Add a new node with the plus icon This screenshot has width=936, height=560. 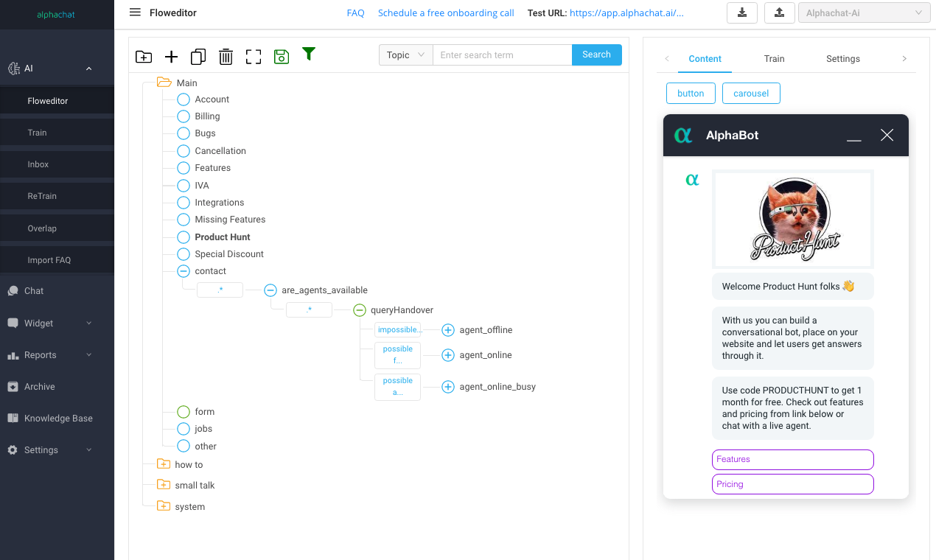tap(171, 56)
